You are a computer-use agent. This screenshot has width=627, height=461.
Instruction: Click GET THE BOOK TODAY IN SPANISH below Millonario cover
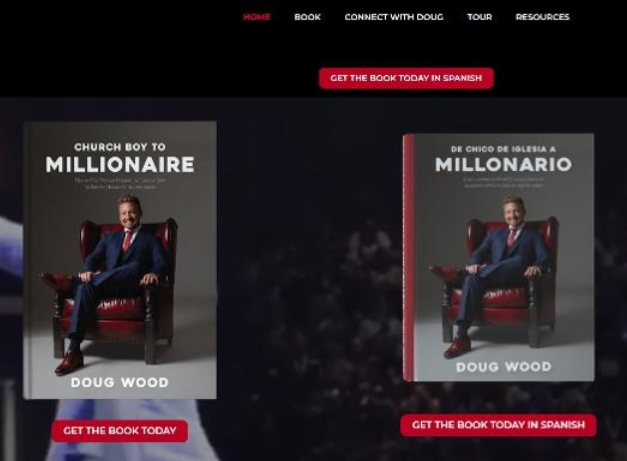point(498,425)
